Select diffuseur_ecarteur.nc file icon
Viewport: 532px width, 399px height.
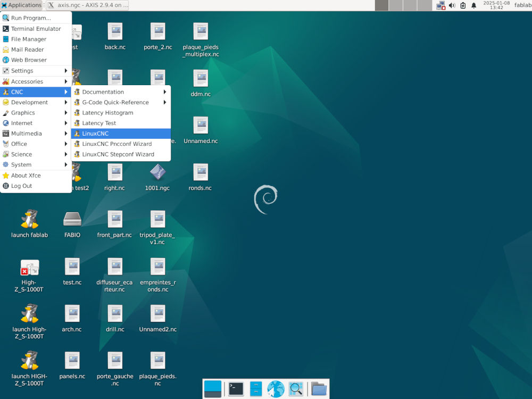tap(115, 267)
